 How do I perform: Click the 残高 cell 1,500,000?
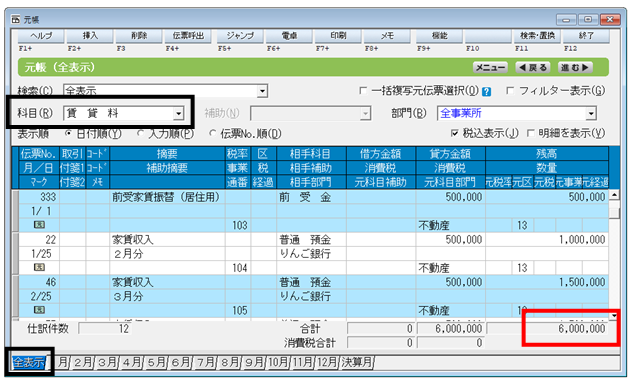pyautogui.click(x=547, y=282)
